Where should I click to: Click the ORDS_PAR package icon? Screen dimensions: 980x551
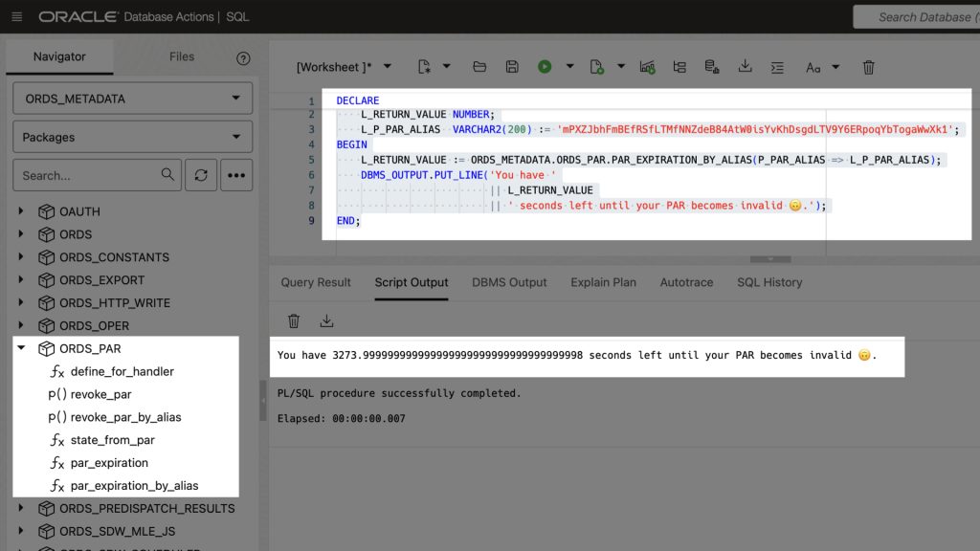tap(46, 348)
